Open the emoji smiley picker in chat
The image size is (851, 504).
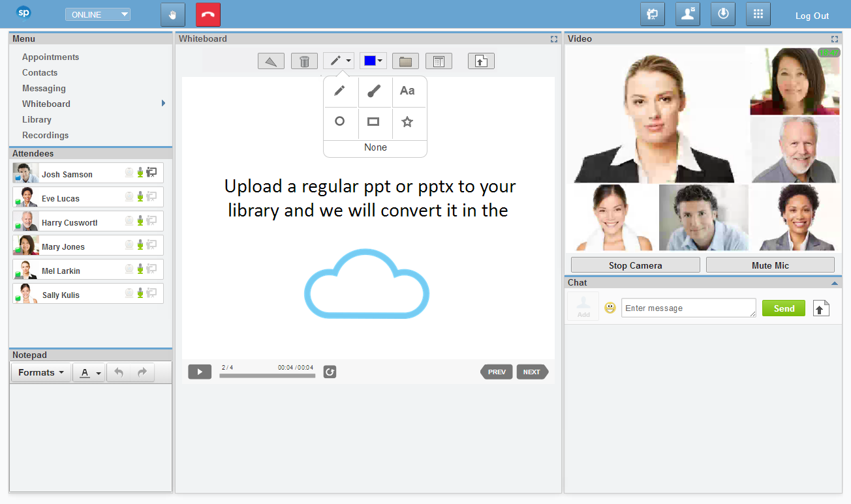coord(610,308)
